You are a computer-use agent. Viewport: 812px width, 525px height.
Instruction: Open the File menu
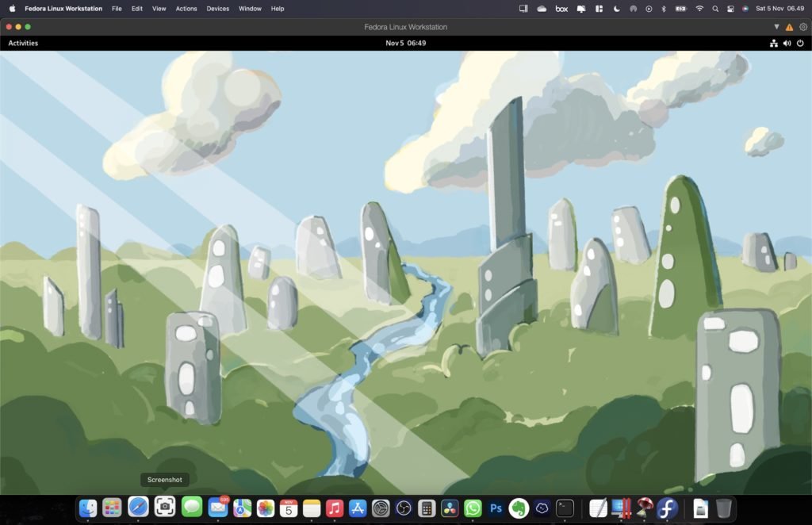pos(117,9)
